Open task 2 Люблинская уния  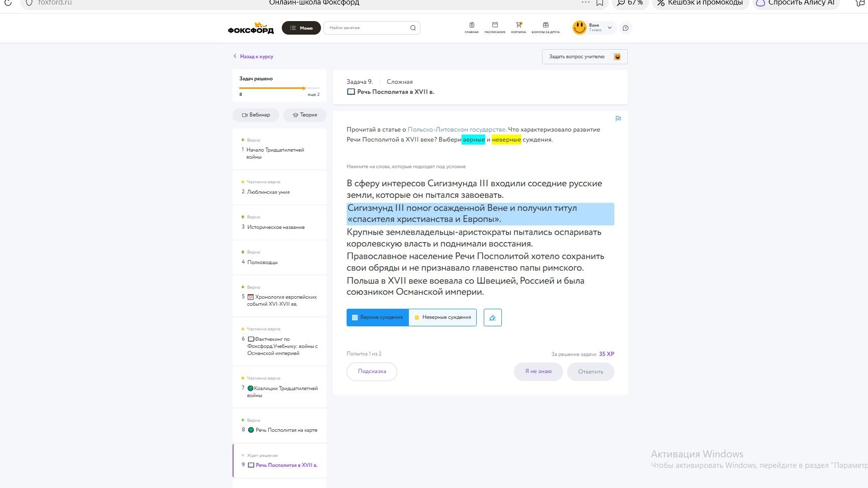point(279,188)
